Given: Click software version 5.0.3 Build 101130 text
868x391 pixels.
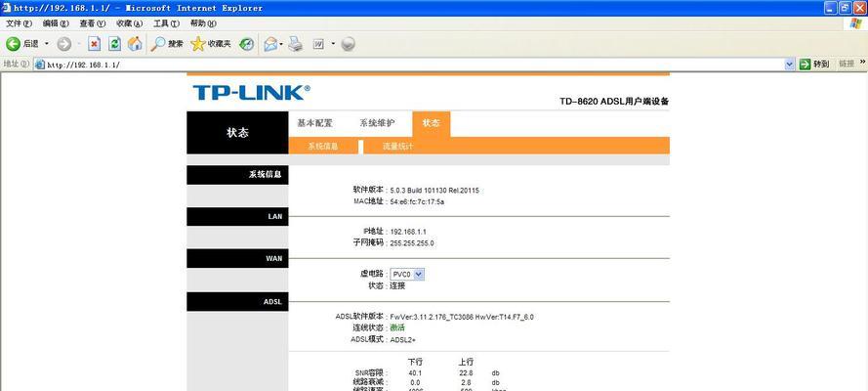Looking at the screenshot, I should (434, 191).
